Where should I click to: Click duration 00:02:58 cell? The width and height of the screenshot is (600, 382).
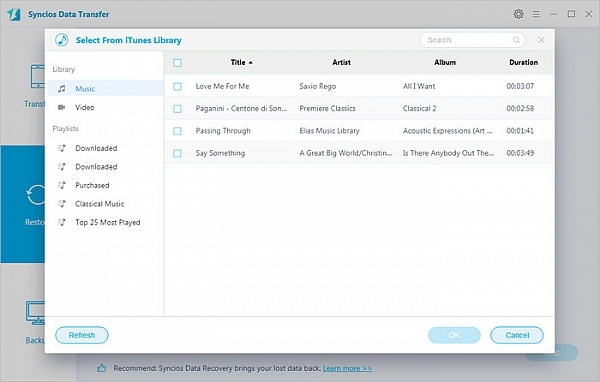click(x=520, y=108)
